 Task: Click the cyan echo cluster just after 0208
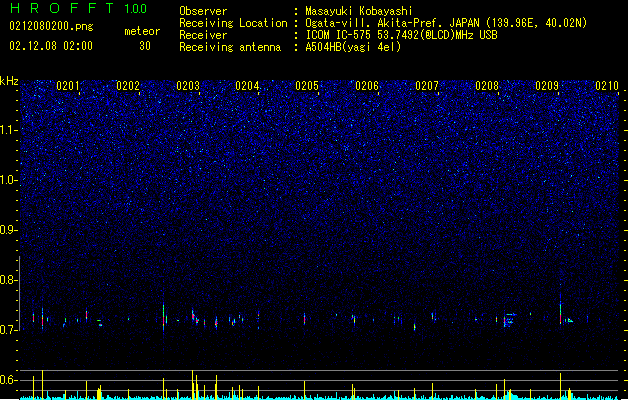coord(509,320)
